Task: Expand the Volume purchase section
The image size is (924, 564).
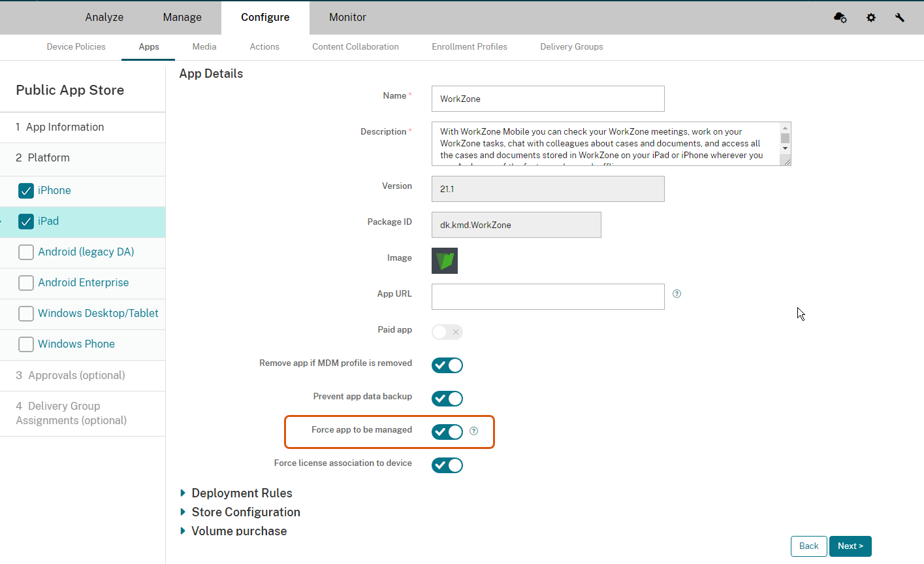Action: (233, 531)
